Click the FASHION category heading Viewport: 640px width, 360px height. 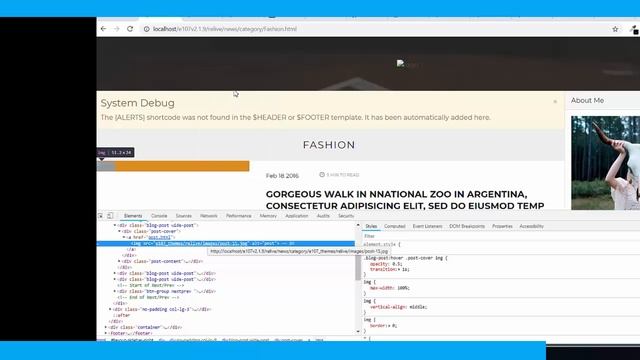[x=329, y=145]
